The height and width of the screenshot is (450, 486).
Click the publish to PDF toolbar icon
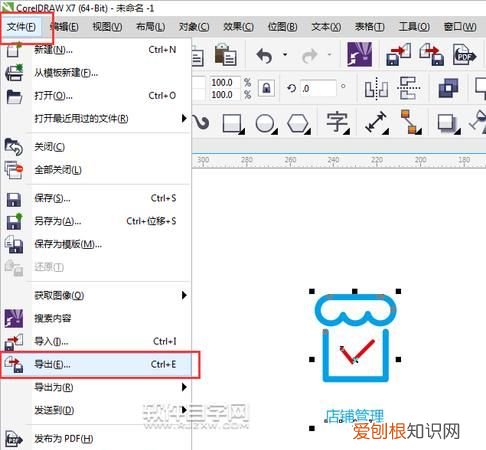pyautogui.click(x=465, y=55)
